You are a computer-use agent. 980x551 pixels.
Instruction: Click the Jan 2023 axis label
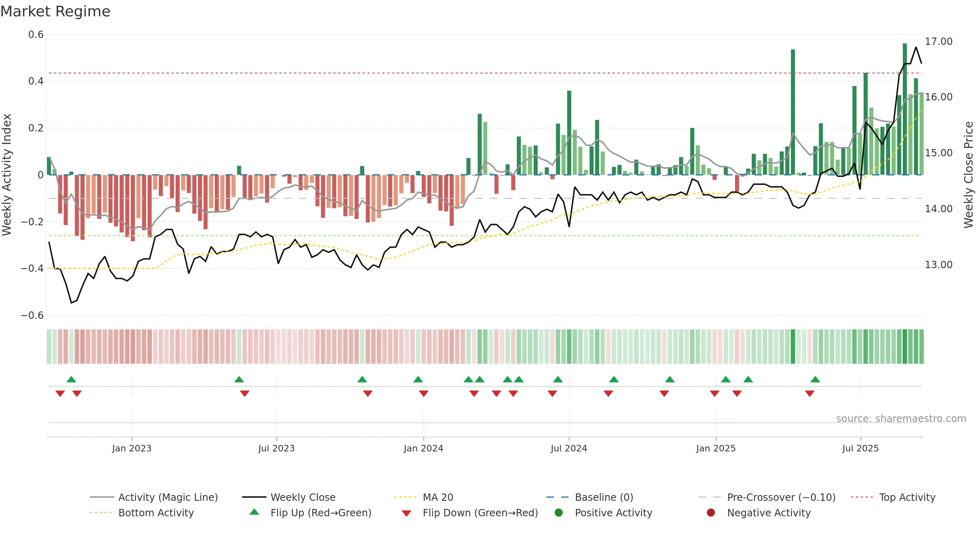[x=132, y=448]
